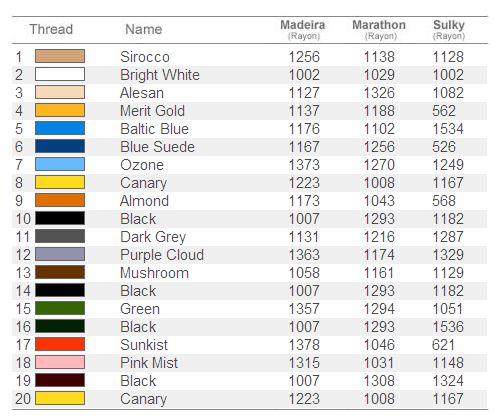This screenshot has height=420, width=500.
Task: Click the Madeira column header
Action: tap(303, 29)
